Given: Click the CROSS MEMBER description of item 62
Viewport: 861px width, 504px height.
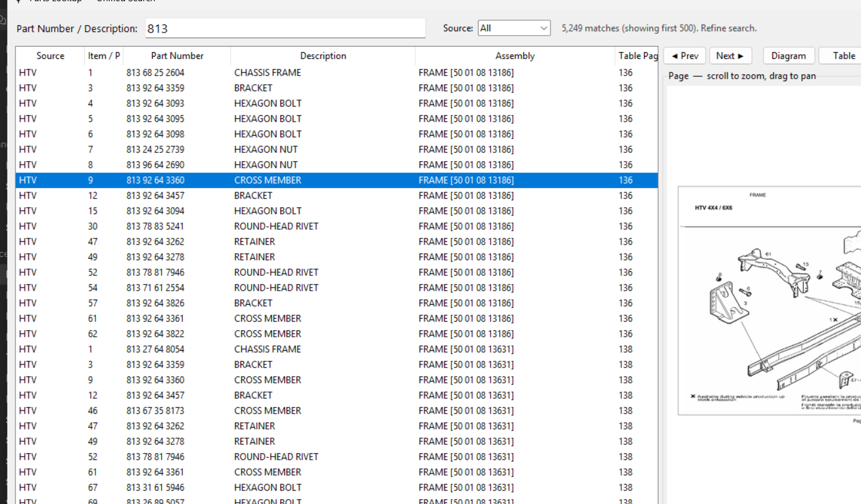Looking at the screenshot, I should [268, 334].
